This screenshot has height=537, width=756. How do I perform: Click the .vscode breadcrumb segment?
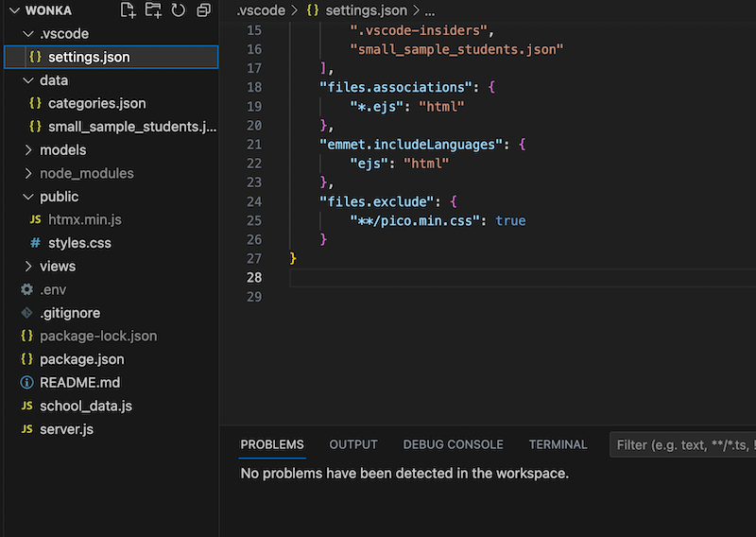pos(261,10)
